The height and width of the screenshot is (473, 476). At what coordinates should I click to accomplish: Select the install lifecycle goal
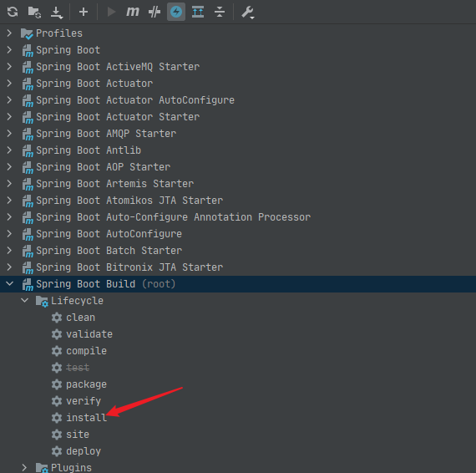[x=87, y=418]
